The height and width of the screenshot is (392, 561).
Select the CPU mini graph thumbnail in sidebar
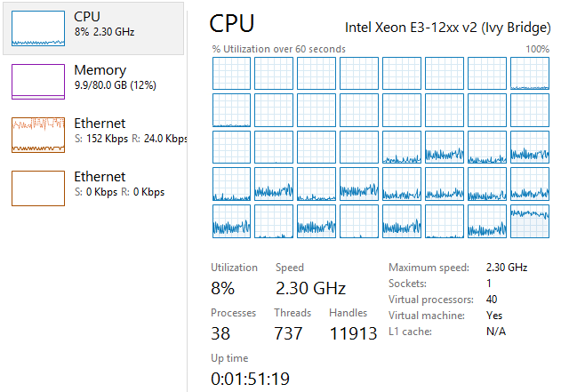pyautogui.click(x=38, y=28)
